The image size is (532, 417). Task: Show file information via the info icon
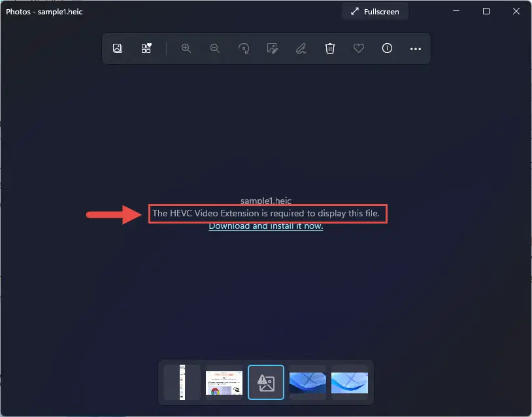click(387, 48)
